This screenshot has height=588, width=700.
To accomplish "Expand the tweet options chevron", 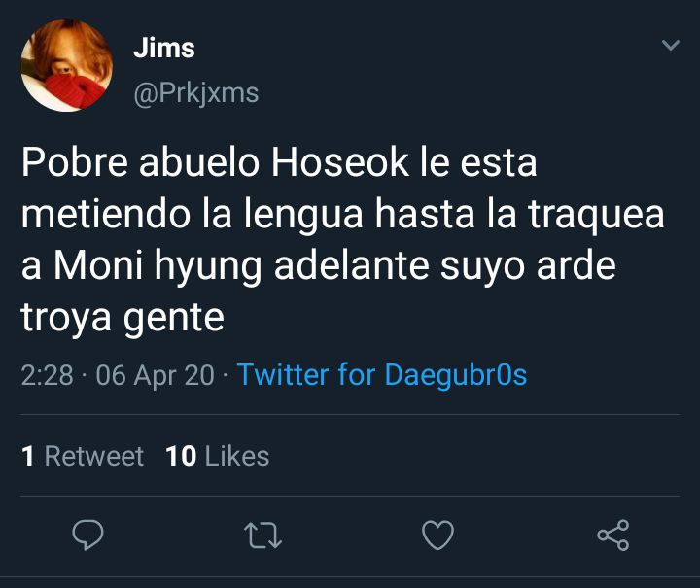I will (671, 45).
